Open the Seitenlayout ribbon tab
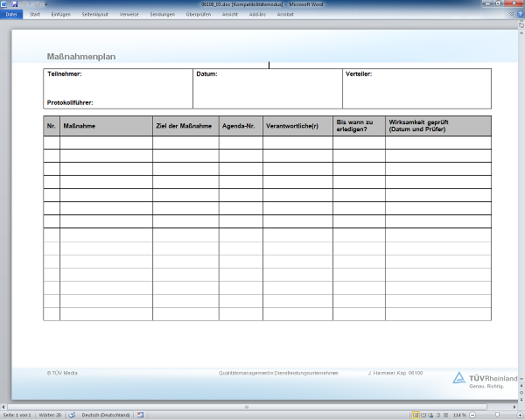 coord(97,15)
